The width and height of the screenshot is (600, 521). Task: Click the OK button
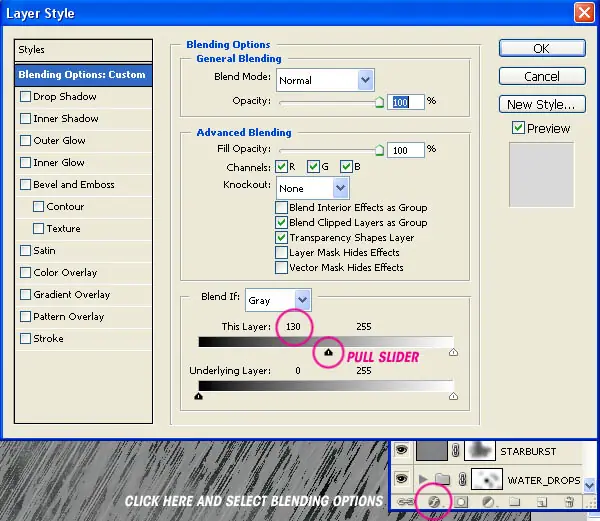click(x=542, y=49)
